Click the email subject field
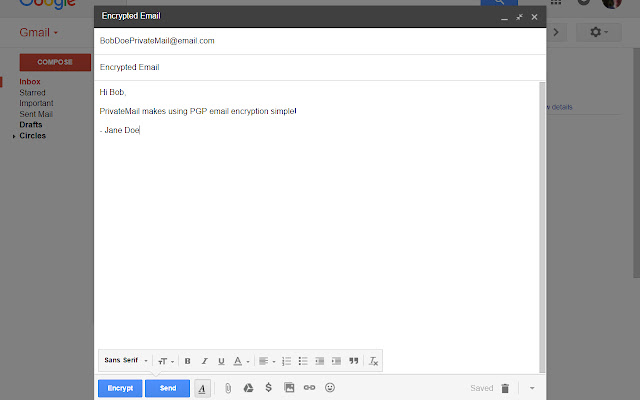 tap(320, 67)
